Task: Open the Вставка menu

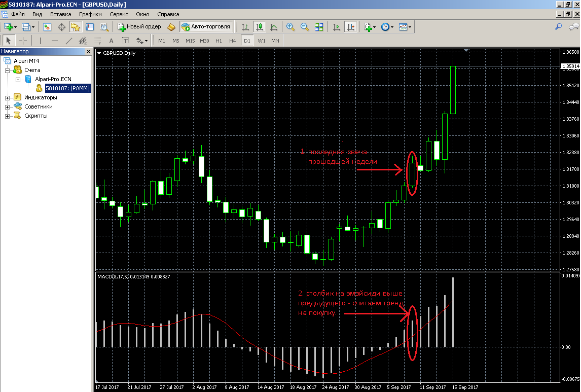Action: point(60,14)
